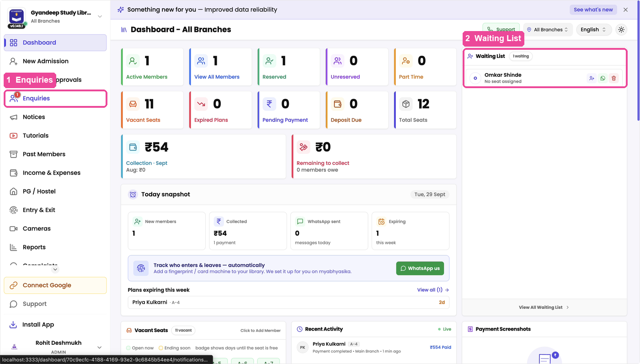Click the green WhatsApp us button

420,269
